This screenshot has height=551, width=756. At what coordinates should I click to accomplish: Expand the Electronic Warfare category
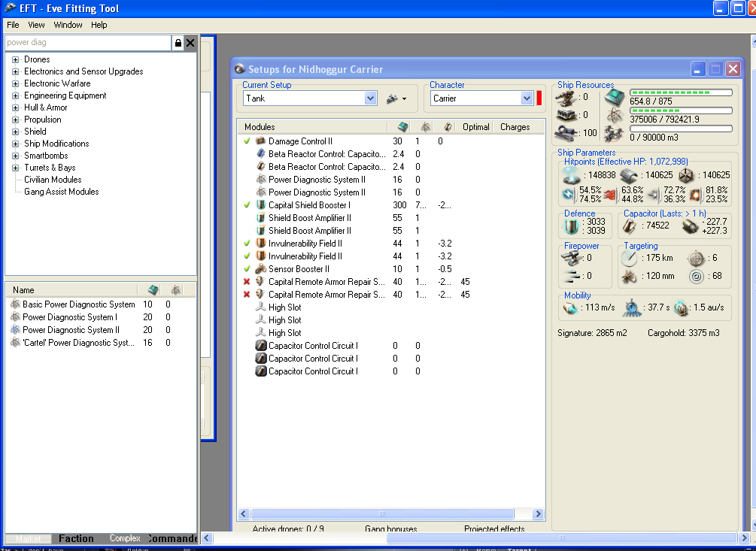coord(16,83)
